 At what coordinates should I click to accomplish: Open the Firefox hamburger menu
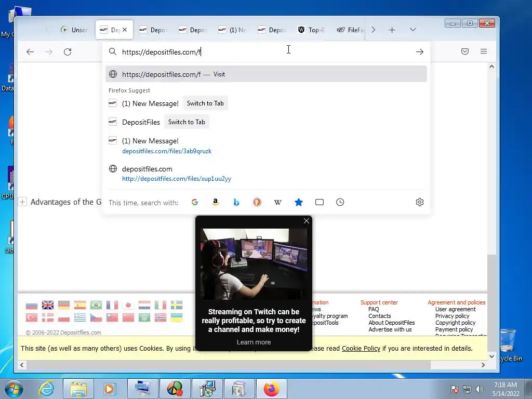point(484,51)
